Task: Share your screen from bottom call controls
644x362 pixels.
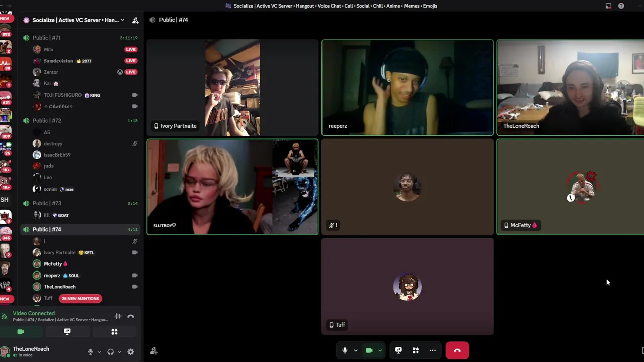Action: click(x=398, y=350)
